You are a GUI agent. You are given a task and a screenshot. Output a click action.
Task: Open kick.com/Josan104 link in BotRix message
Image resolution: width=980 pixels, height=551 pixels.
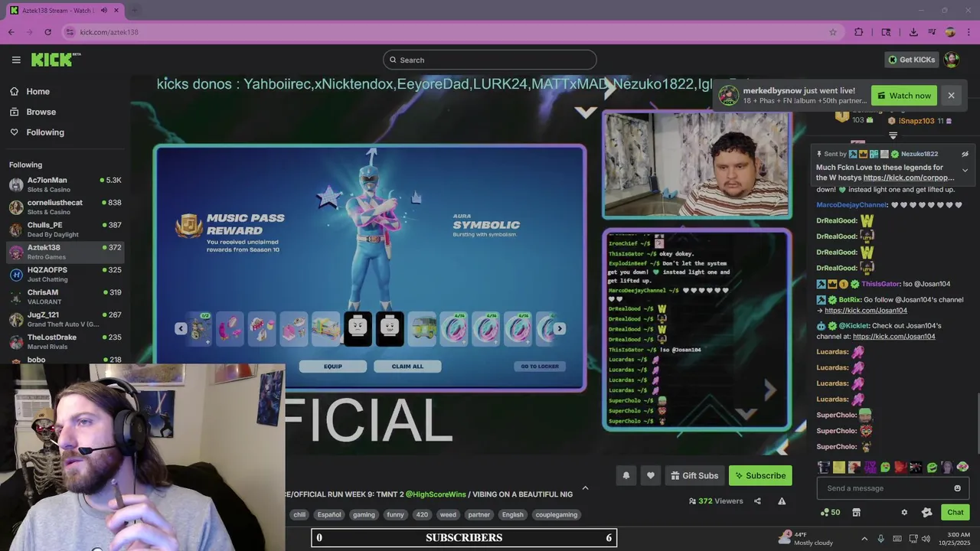tap(866, 310)
